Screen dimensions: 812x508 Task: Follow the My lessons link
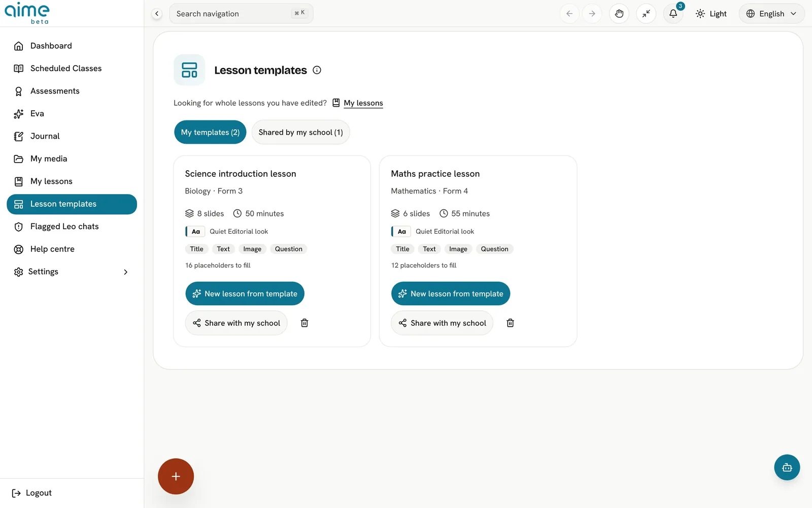pyautogui.click(x=363, y=103)
